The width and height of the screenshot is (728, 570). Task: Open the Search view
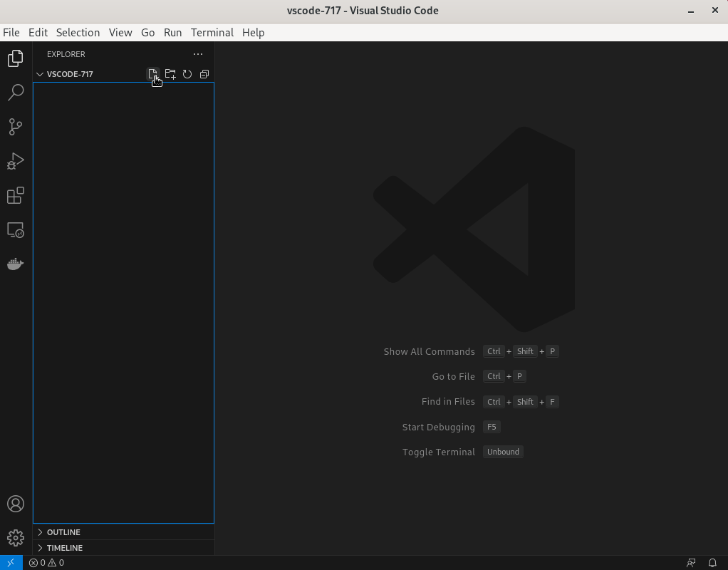tap(16, 93)
